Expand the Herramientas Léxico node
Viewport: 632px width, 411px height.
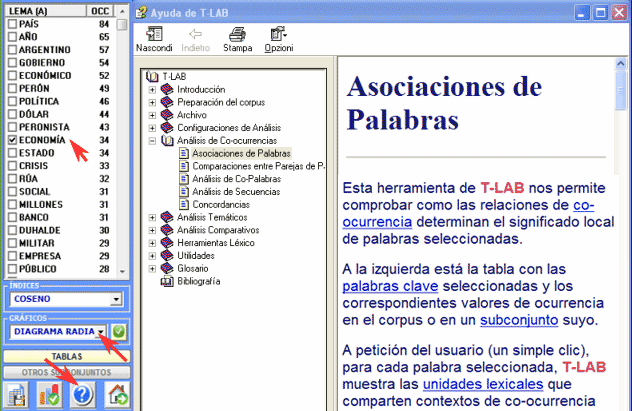(x=152, y=243)
